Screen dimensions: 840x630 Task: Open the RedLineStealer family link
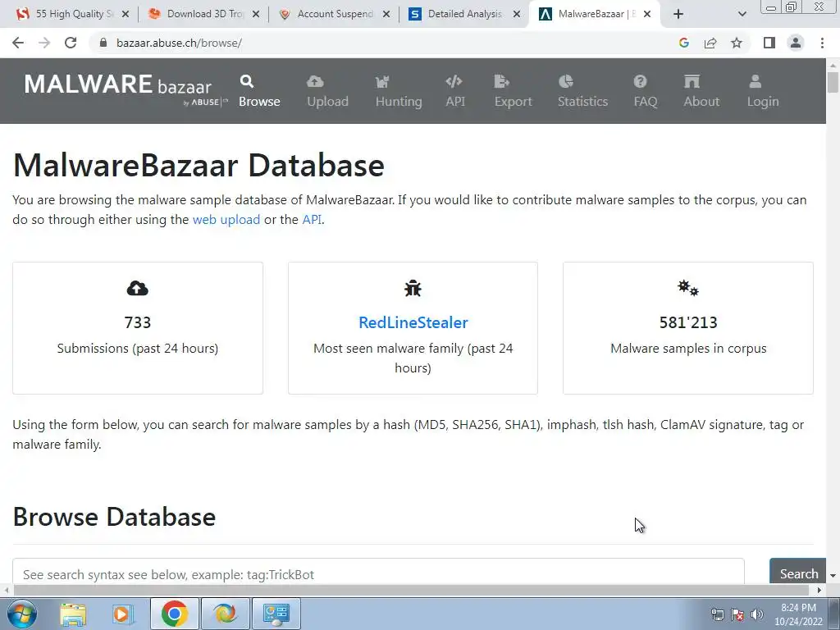[413, 322]
